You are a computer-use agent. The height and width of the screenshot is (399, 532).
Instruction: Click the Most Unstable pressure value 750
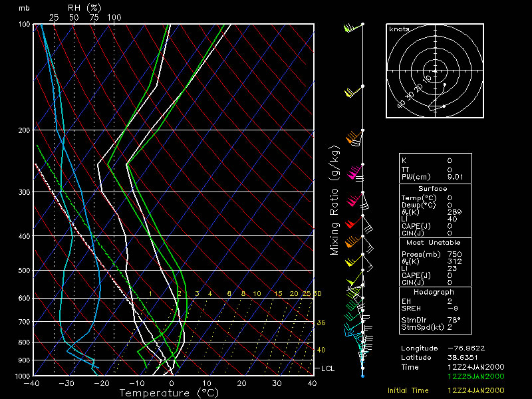(x=455, y=255)
